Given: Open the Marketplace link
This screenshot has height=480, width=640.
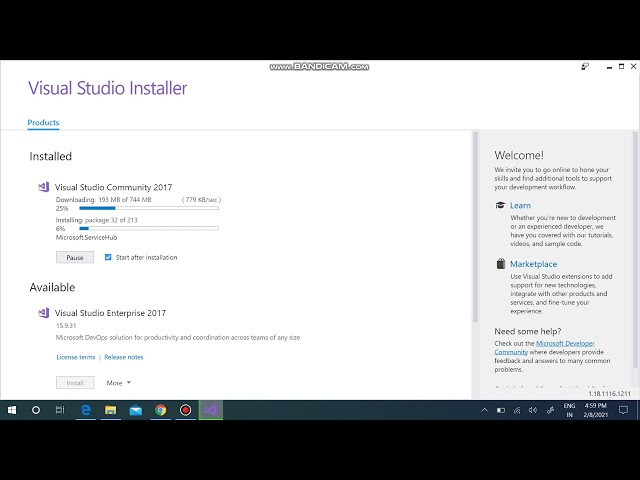Looking at the screenshot, I should pos(533,264).
